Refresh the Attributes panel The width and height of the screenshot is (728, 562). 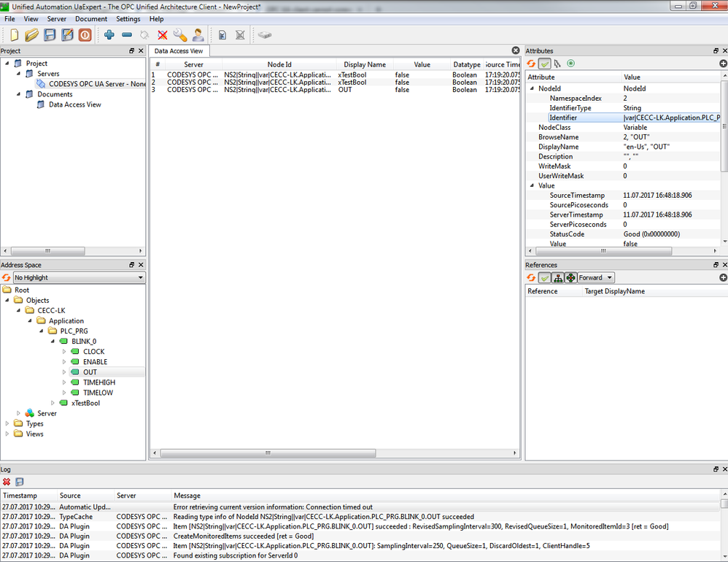point(532,64)
